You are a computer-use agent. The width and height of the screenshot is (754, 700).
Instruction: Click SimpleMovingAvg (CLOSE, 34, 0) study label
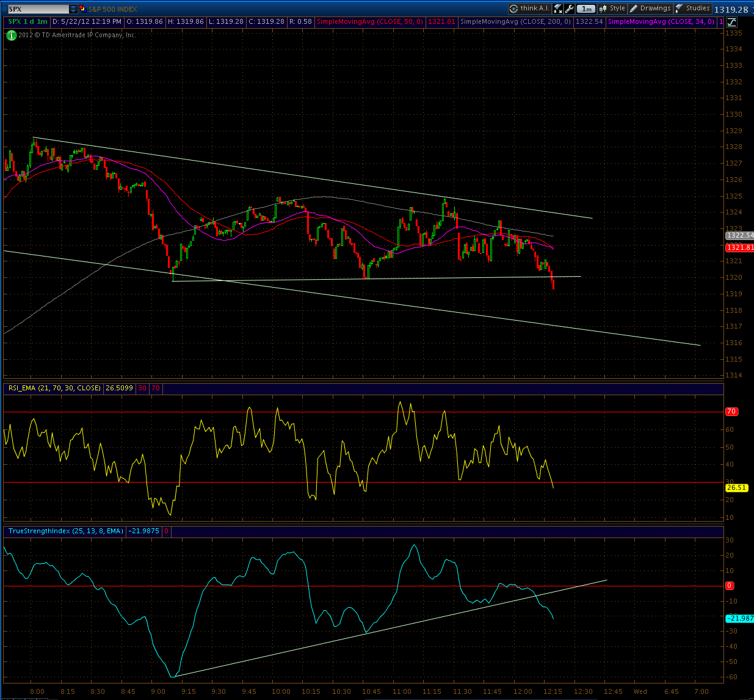[662, 21]
